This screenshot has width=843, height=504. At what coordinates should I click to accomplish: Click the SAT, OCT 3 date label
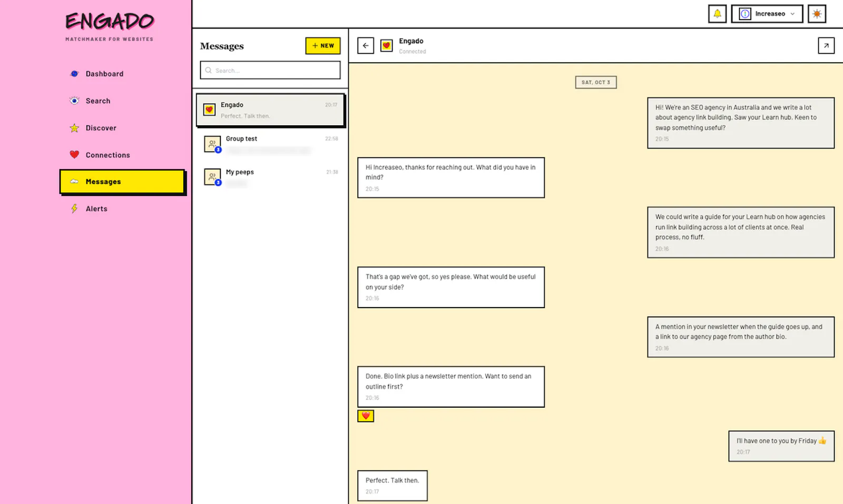pyautogui.click(x=596, y=82)
